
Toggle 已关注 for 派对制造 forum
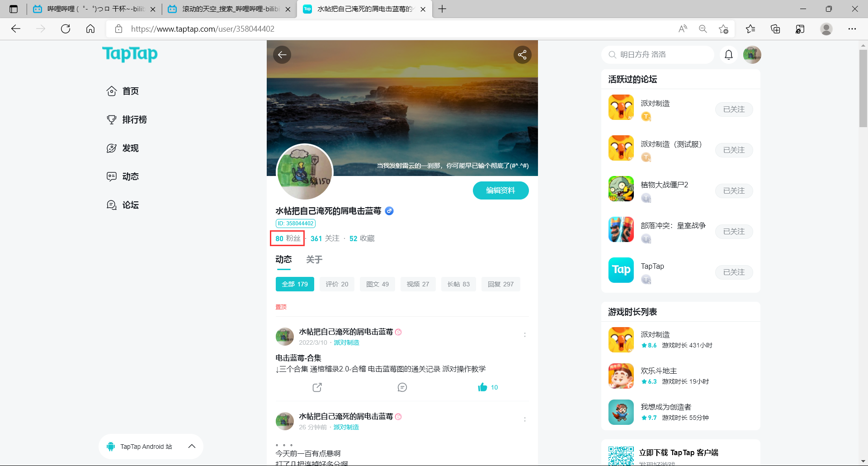click(734, 109)
